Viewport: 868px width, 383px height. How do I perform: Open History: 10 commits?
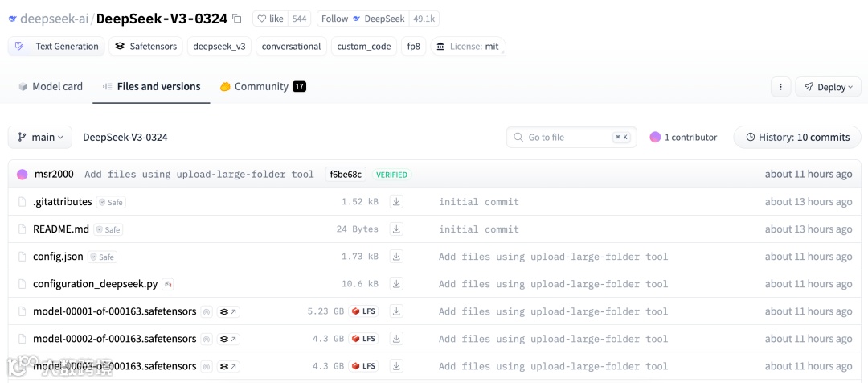click(x=797, y=137)
